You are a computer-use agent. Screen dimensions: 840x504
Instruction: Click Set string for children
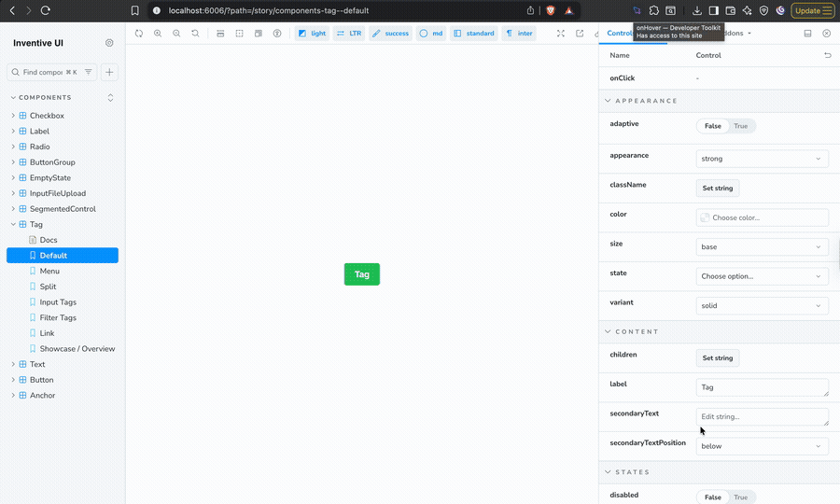(x=718, y=357)
